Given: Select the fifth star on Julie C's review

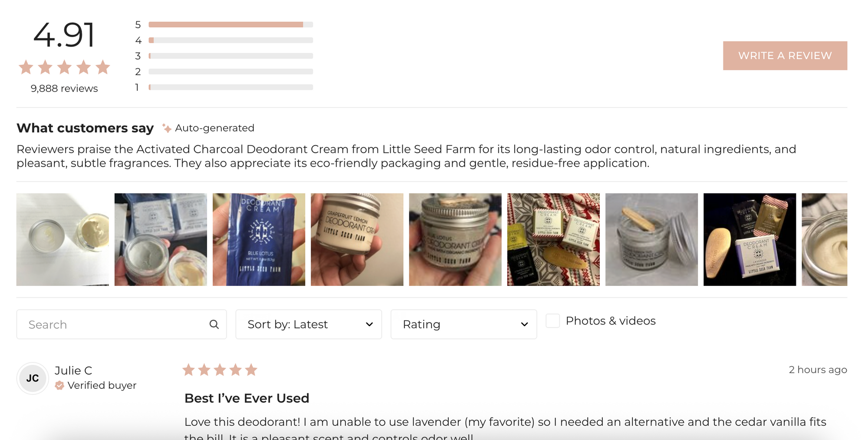Looking at the screenshot, I should click(251, 370).
